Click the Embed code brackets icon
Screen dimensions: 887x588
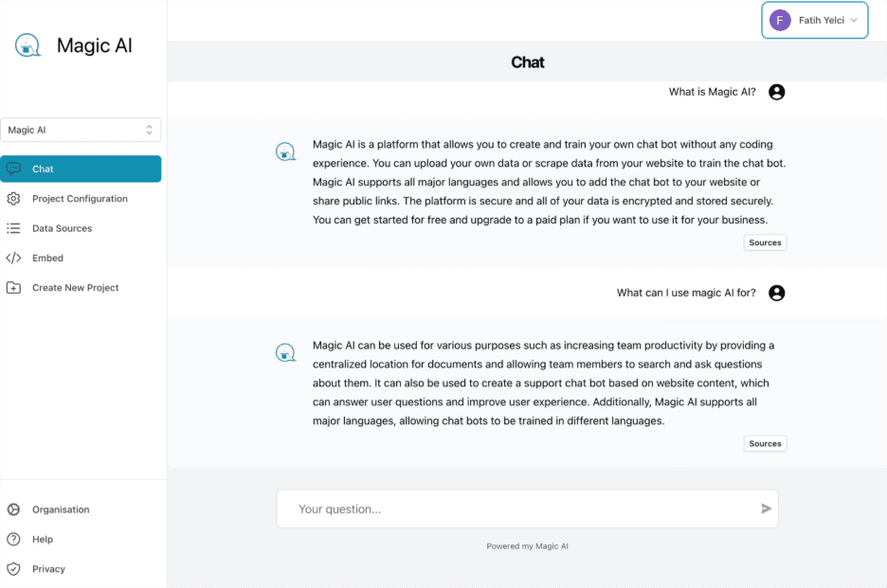coord(13,258)
